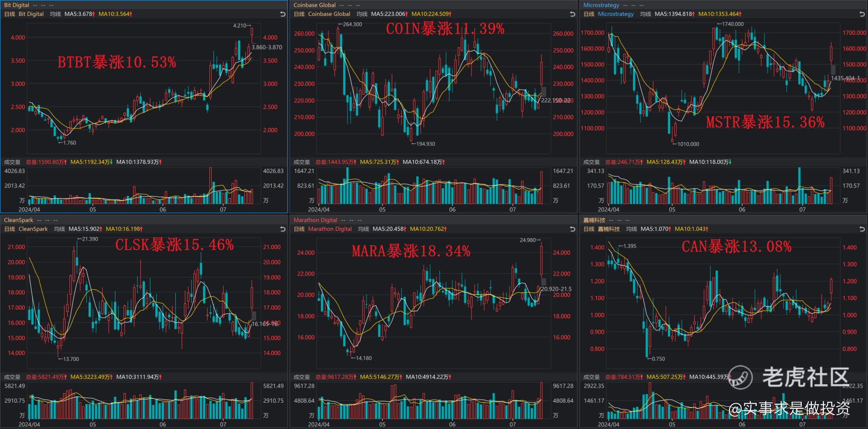Viewport: 868px width, 429px height.
Task: Open the 日线 period selector in the Marathon Digital panel
Action: pos(299,229)
